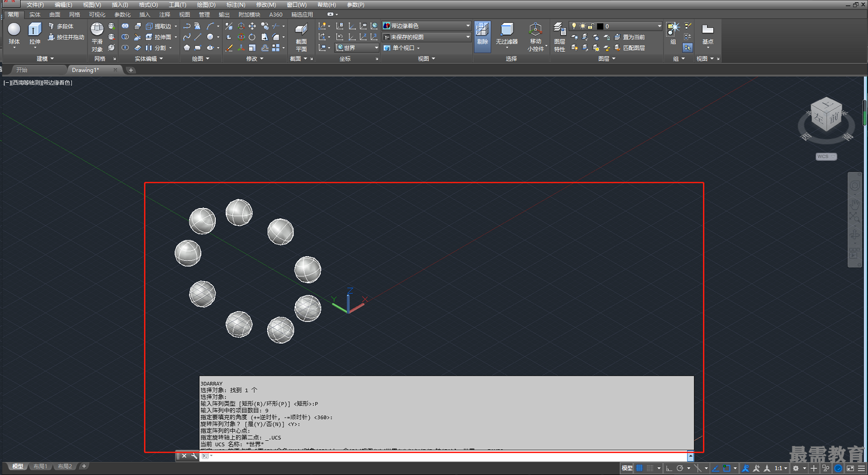Switch to the 可视化 ribbon tab
Screen dimensions: 868x475
pos(97,14)
